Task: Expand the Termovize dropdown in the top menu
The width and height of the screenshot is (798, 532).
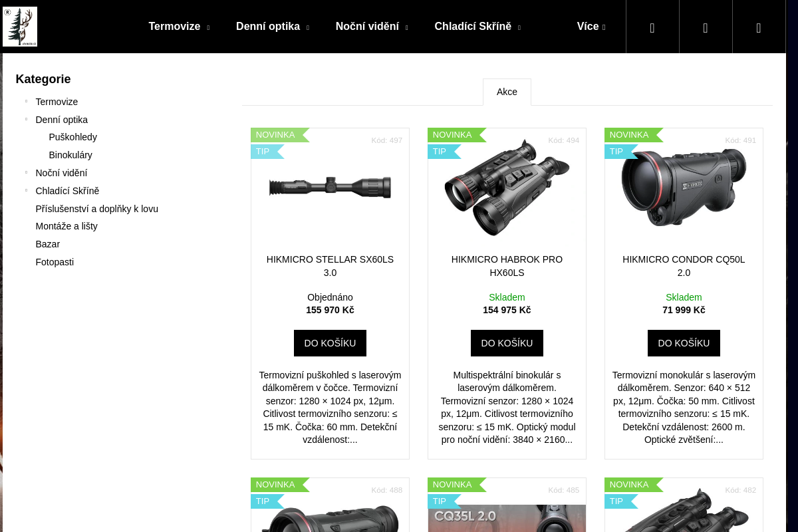Action: tap(208, 28)
